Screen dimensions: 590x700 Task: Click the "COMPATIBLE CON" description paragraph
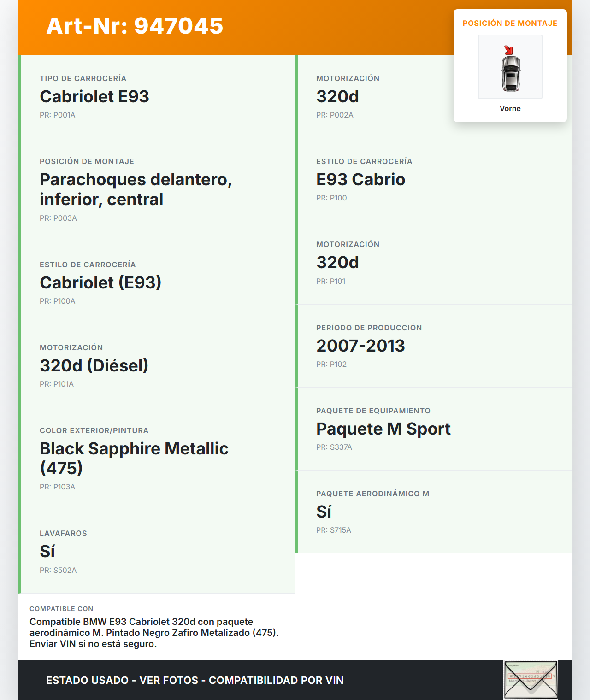click(154, 633)
